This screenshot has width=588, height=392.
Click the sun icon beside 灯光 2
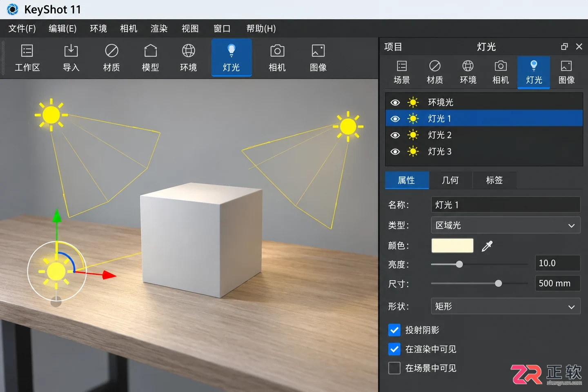[x=413, y=135]
